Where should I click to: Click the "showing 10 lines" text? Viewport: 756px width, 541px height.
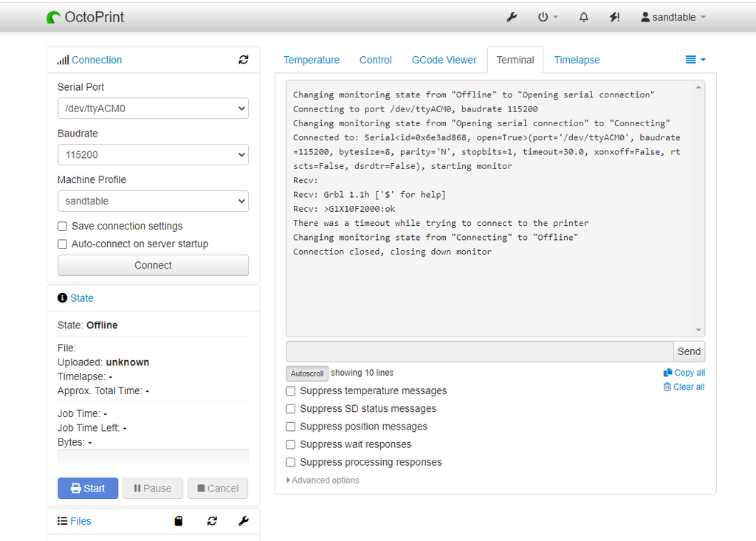(362, 373)
